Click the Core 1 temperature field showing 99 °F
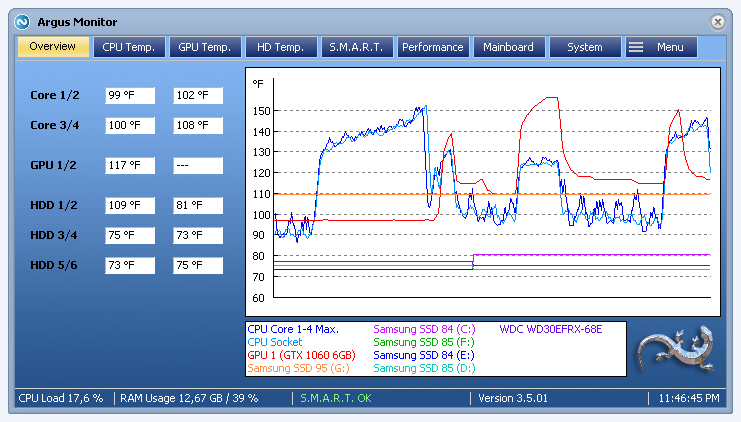Screen dimensions: 741x422 coord(130,95)
